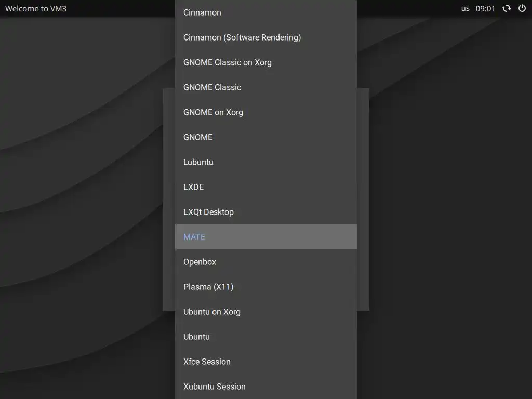Pick Ubuntu on Xorg session
The image size is (532, 399).
[265, 312]
